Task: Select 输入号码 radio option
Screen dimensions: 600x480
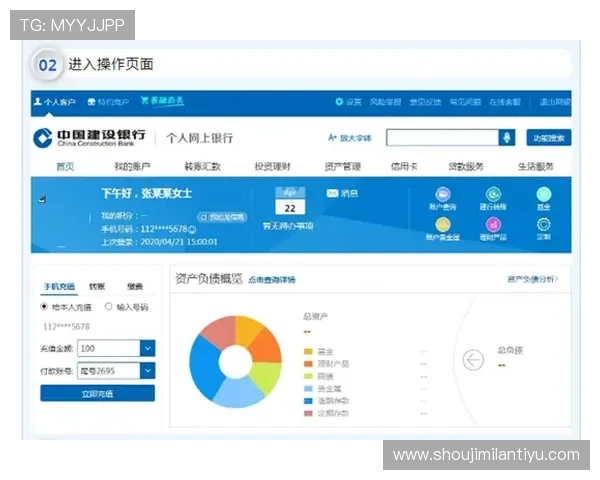Action: click(108, 307)
